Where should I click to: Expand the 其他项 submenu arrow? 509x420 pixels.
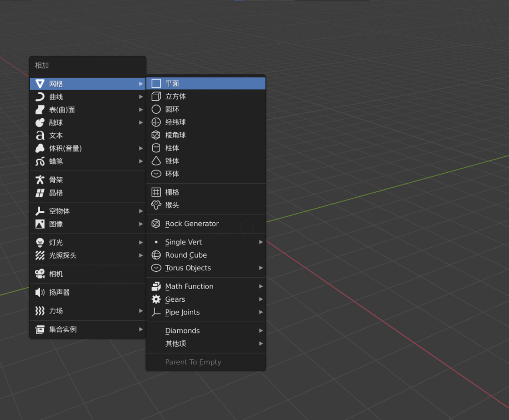[x=261, y=343]
